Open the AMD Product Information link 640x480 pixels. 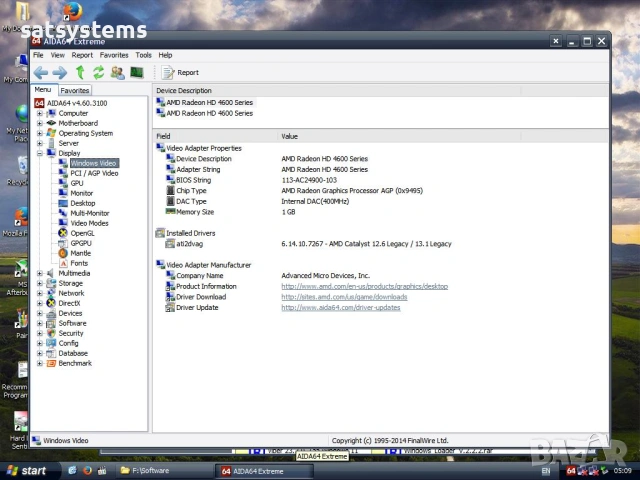364,287
